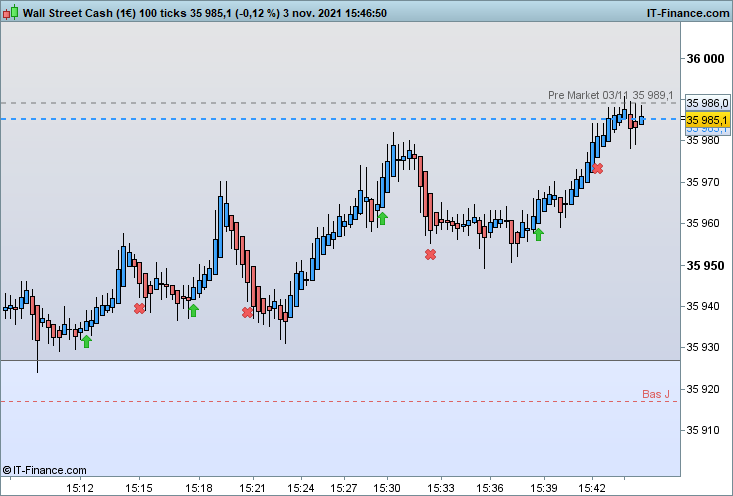Click the 35 930 price axis label
This screenshot has width=733, height=496.
[x=702, y=347]
